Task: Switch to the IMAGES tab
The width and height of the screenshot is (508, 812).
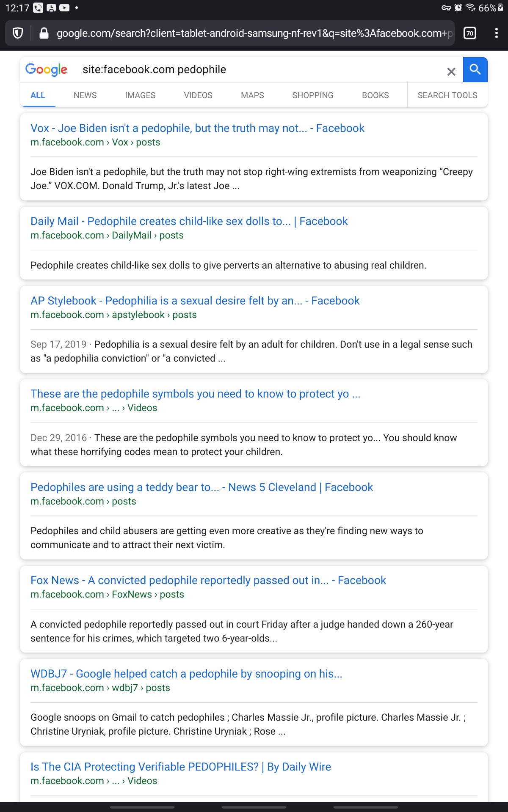Action: click(x=140, y=96)
